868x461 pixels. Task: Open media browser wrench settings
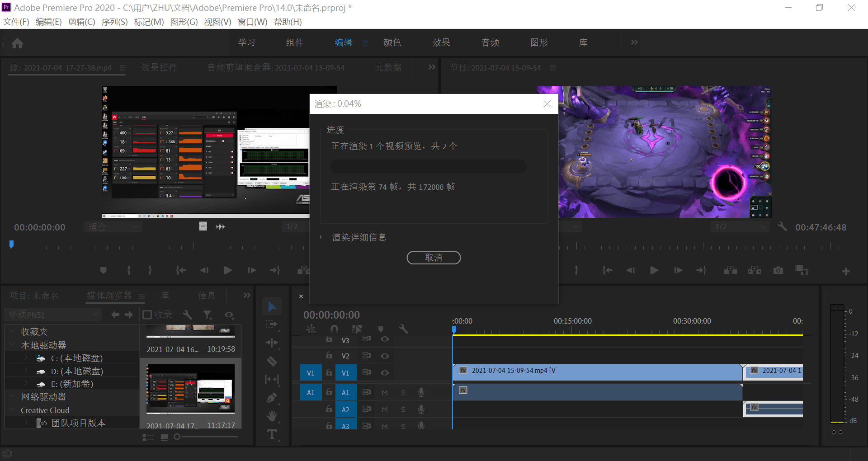187,315
